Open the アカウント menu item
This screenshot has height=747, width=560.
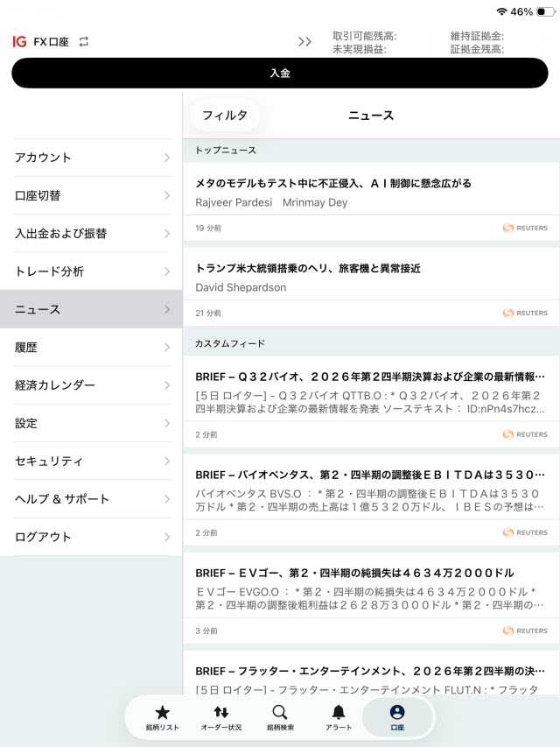91,158
